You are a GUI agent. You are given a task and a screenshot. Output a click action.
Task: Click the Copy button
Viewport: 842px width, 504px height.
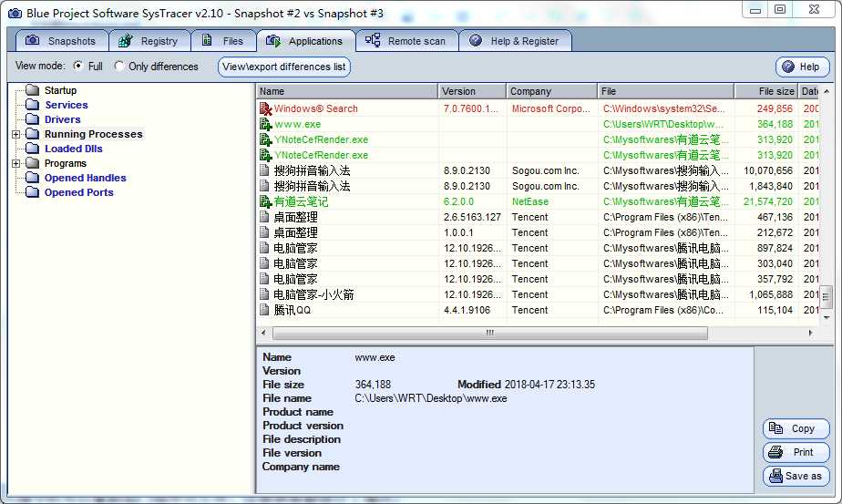click(x=796, y=428)
